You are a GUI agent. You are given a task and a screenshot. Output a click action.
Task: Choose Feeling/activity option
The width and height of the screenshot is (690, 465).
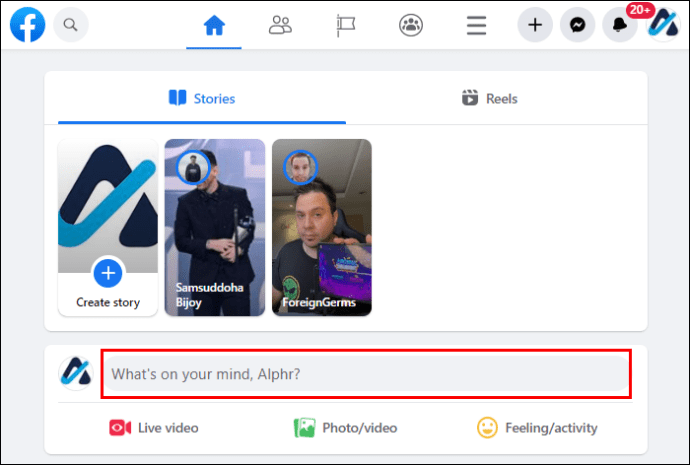point(537,428)
